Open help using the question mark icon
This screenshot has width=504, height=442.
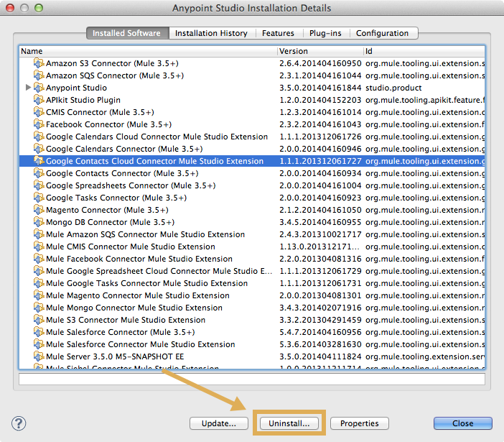(x=19, y=423)
